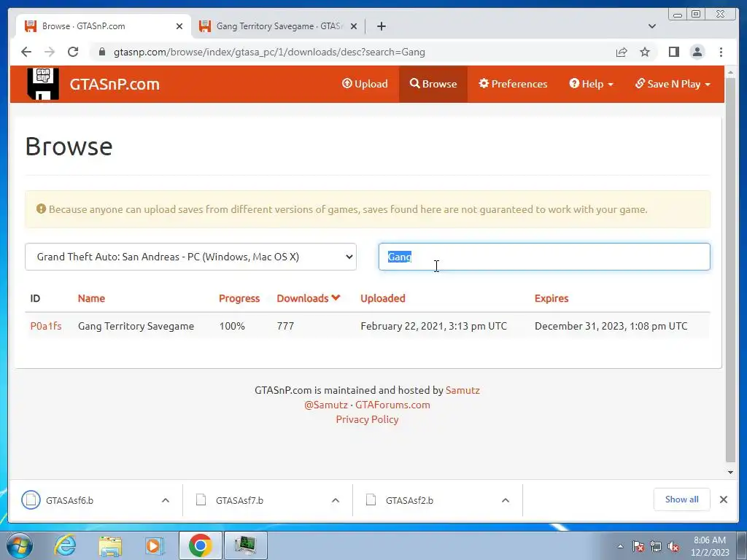This screenshot has height=560, width=747.
Task: Show hidden system tray icons
Action: pyautogui.click(x=620, y=546)
